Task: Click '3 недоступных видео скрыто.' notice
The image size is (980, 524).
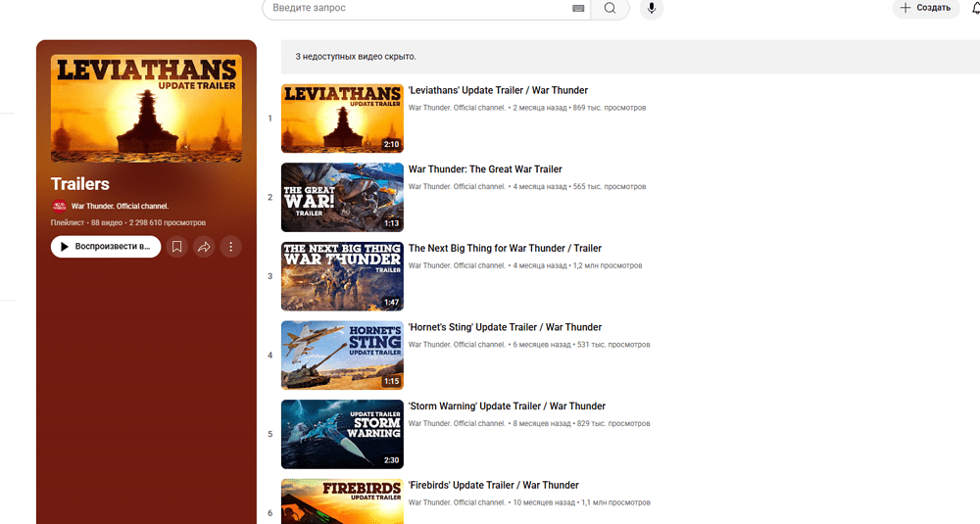Action: (x=356, y=57)
